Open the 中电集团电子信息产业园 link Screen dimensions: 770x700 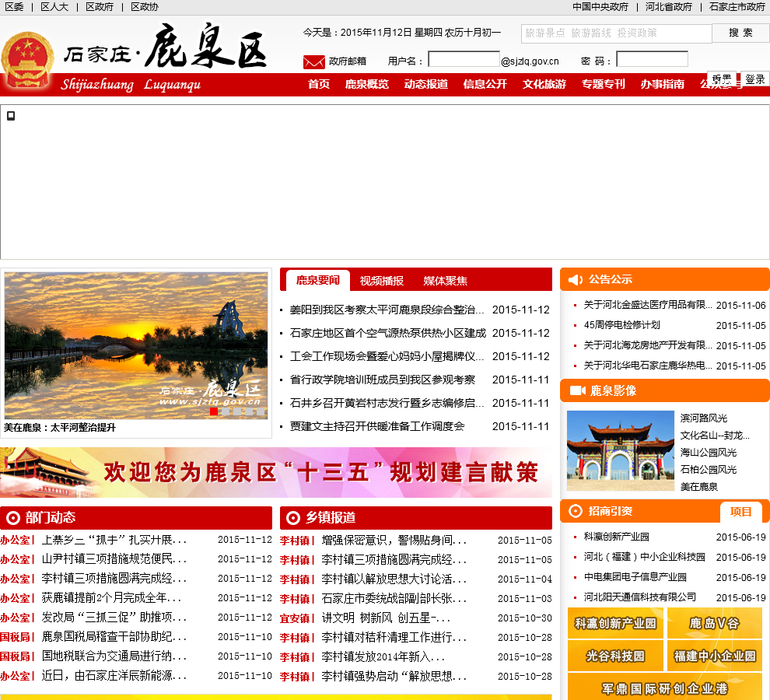click(x=635, y=577)
